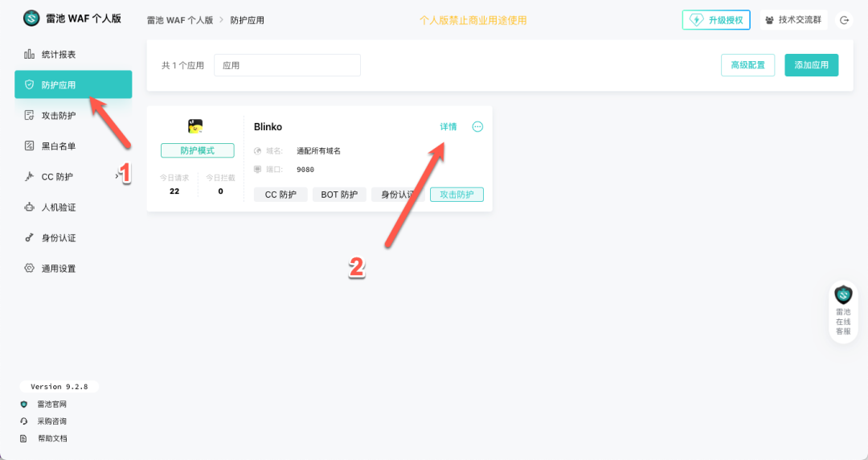The image size is (868, 460).
Task: Click the shield icon beside 雷池官网
Action: [24, 404]
